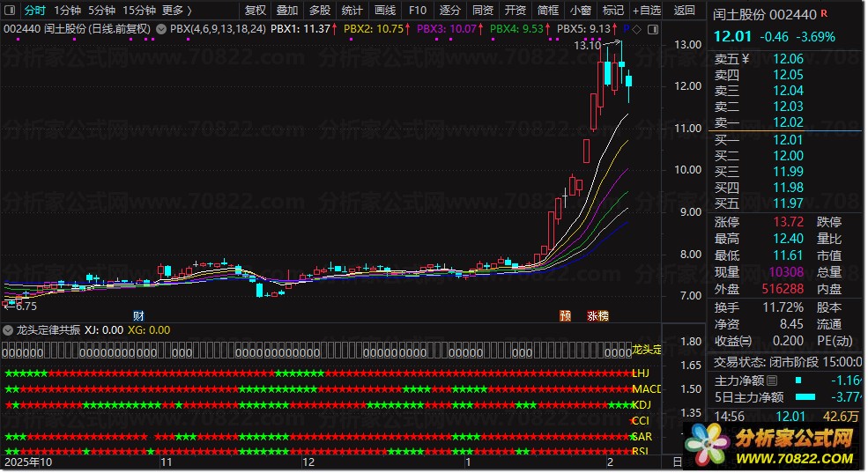Viewport: 868px width, 473px height.
Task: Click the blue P icon in indicator bar
Action: [x=626, y=29]
